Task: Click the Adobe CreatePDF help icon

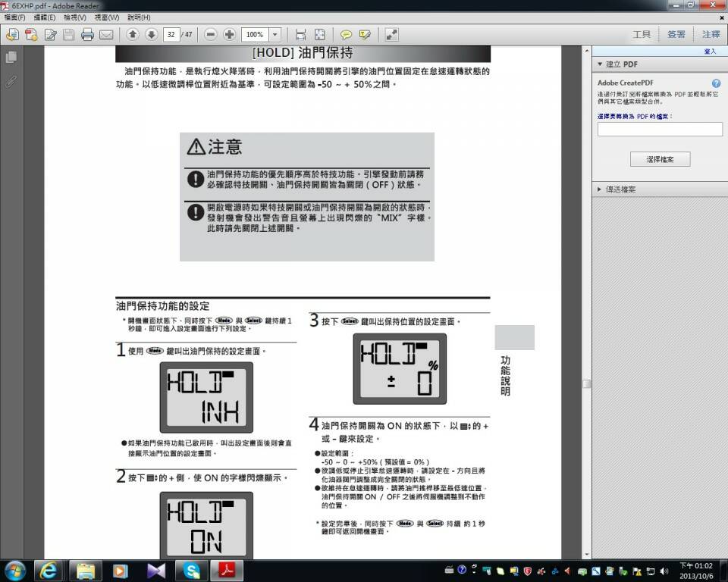Action: click(716, 83)
